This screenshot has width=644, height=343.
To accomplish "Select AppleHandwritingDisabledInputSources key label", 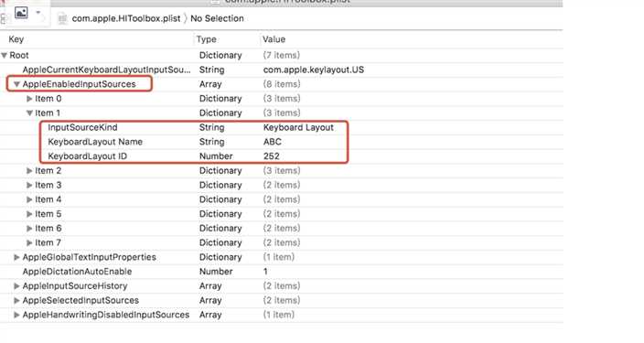I will [x=106, y=315].
